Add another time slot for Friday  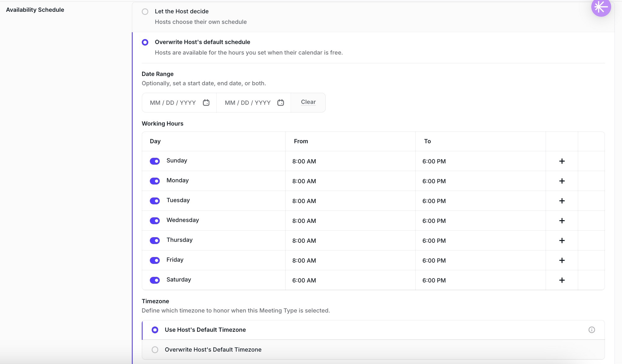pos(562,260)
